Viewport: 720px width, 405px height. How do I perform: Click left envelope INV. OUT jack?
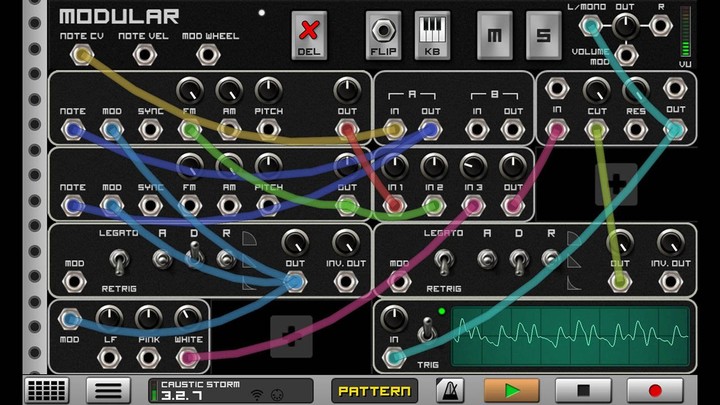point(346,282)
